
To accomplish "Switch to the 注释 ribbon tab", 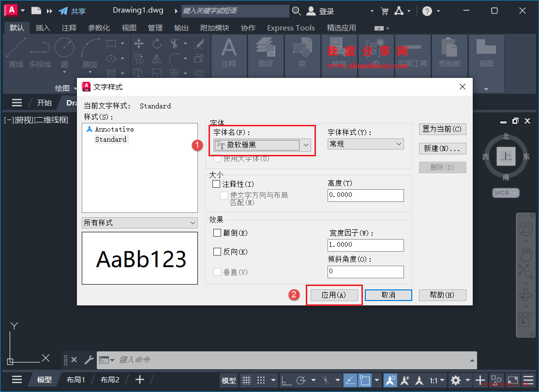I will pos(69,28).
